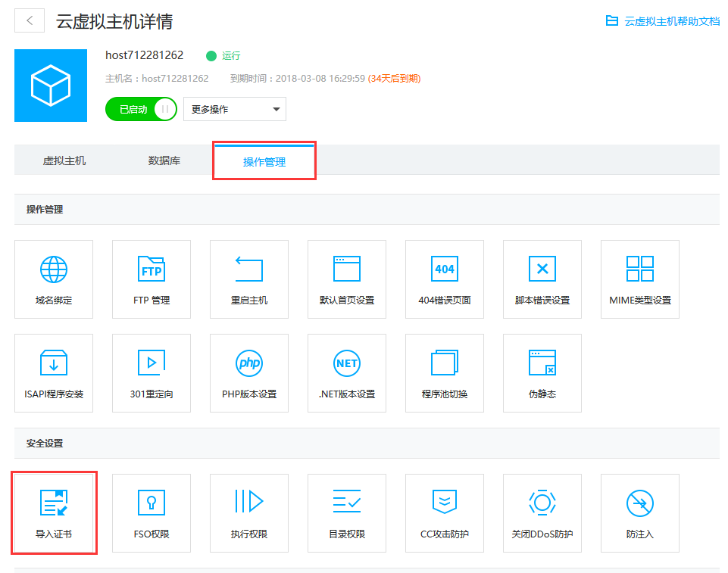The height and width of the screenshot is (573, 728).
Task: Switch to the 数据库 tab
Action: [164, 160]
